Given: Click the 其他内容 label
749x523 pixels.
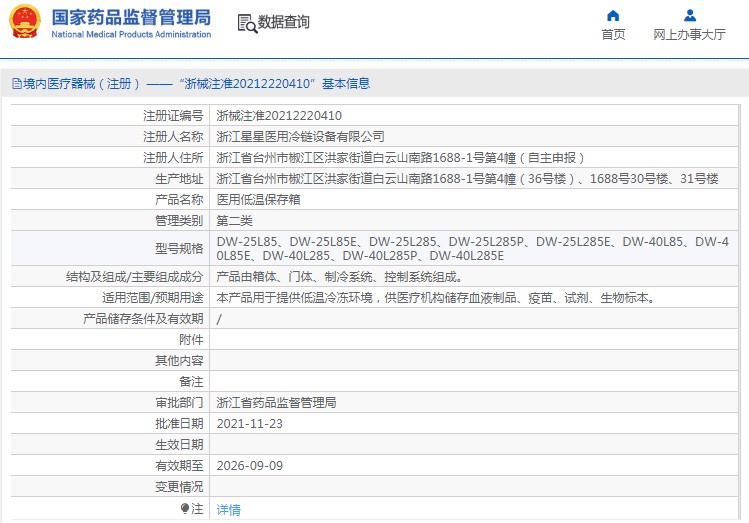Looking at the screenshot, I should (179, 361).
